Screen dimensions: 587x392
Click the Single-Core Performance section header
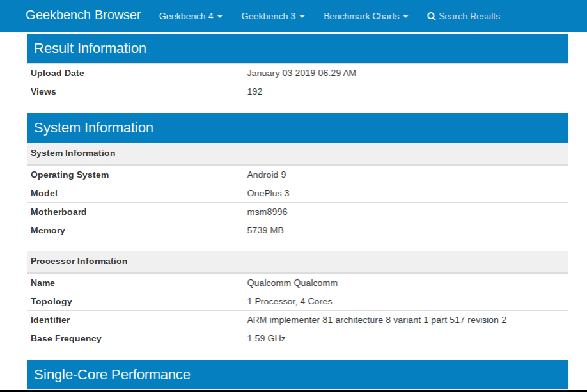(297, 375)
